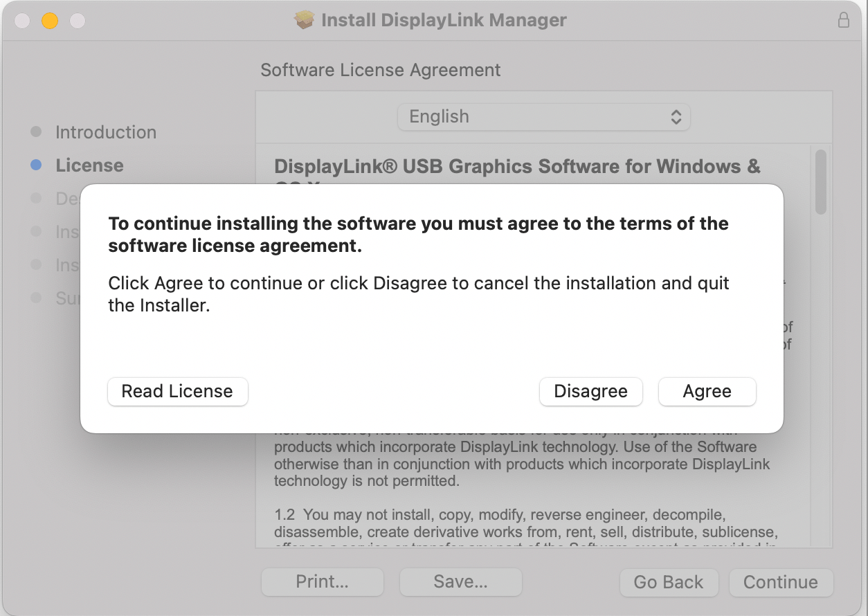Click Disagree to cancel installation
The image size is (868, 616).
coord(590,391)
